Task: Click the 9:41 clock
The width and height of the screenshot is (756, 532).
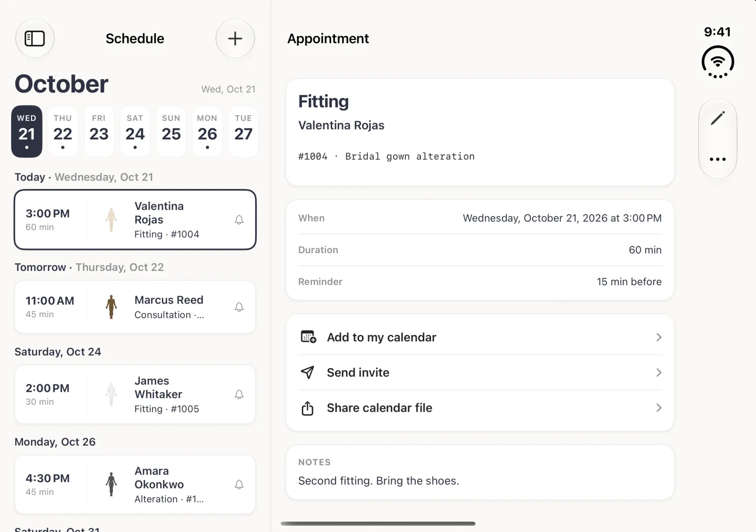Action: coord(718,32)
